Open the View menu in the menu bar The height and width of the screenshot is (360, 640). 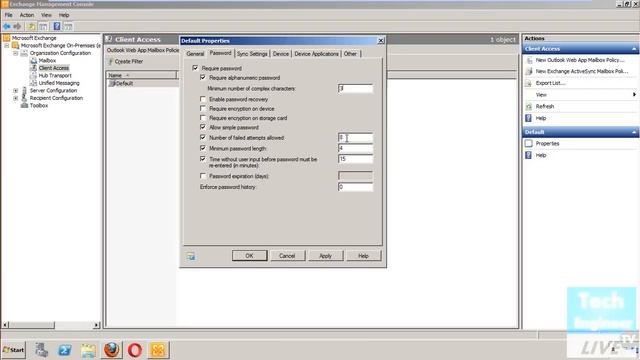tap(46, 15)
